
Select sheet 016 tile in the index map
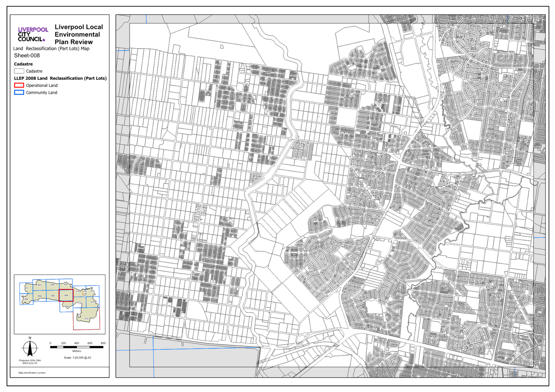(86, 319)
